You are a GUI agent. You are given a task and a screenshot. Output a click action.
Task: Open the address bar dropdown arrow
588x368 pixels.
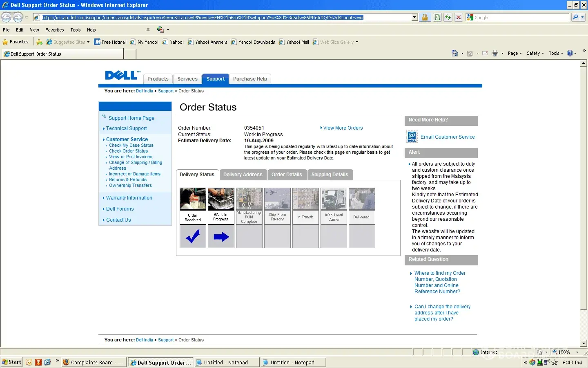pyautogui.click(x=415, y=18)
